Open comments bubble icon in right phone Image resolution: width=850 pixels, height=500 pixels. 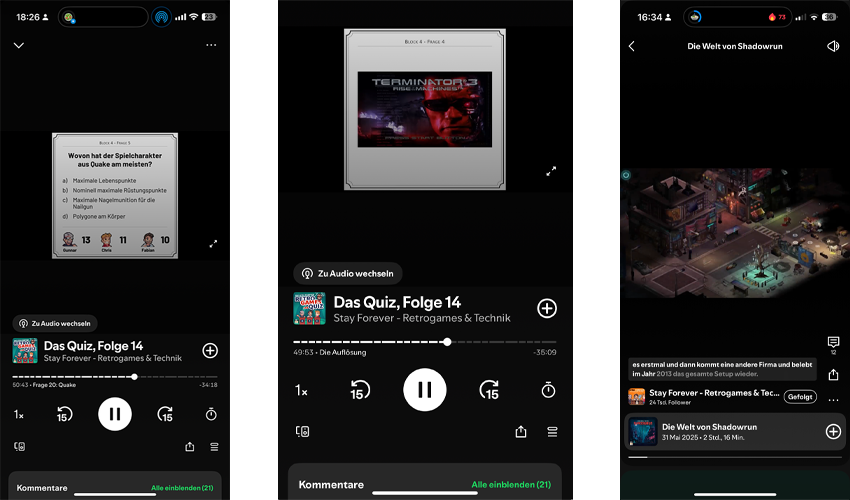[833, 342]
